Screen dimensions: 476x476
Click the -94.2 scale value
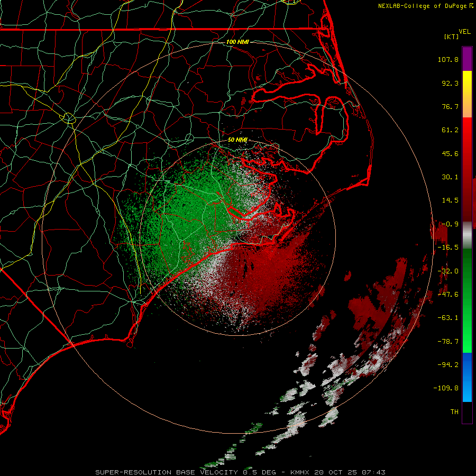tap(448, 364)
